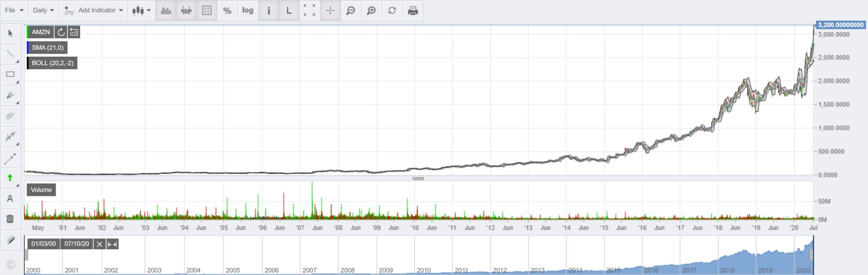Expand the Add Indicator dropdown
Screen dimensions: 868x275
[x=94, y=10]
